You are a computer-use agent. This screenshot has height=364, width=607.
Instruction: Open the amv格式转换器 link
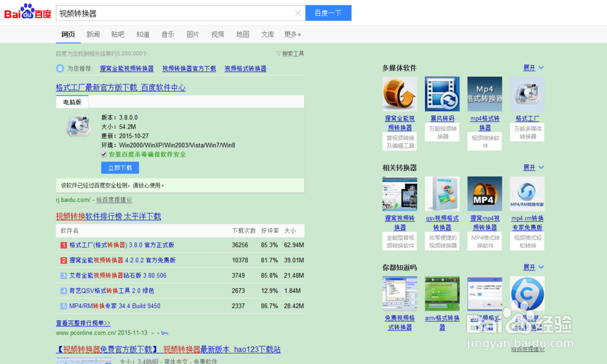[442, 323]
